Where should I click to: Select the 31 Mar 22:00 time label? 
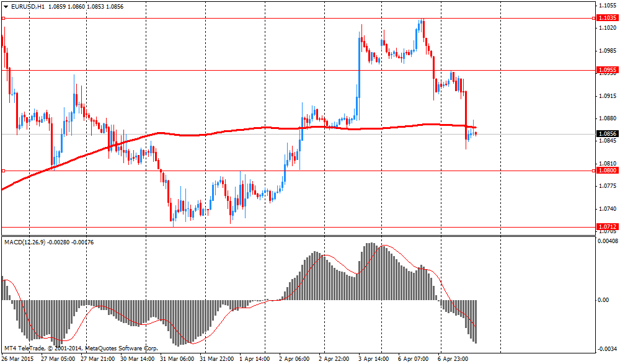[216, 359]
